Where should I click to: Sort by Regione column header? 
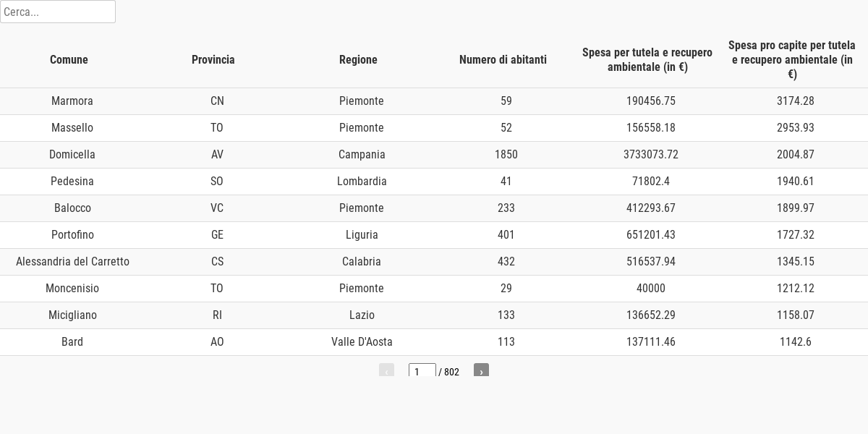pos(358,60)
